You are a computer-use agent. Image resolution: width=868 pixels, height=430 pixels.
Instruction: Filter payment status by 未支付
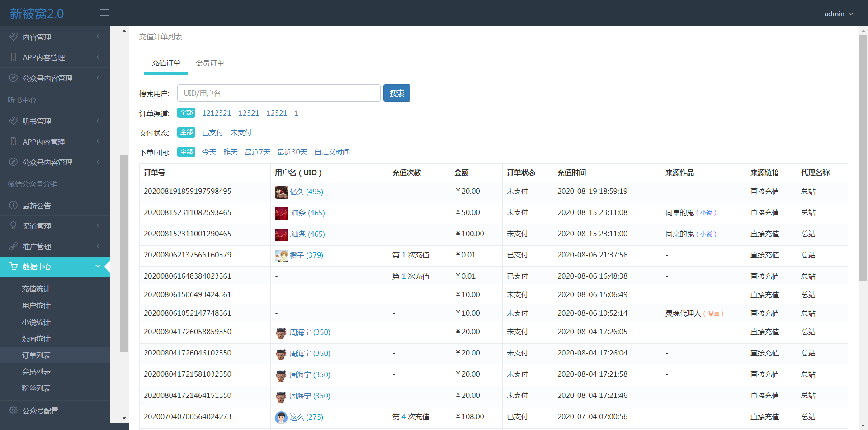click(241, 132)
